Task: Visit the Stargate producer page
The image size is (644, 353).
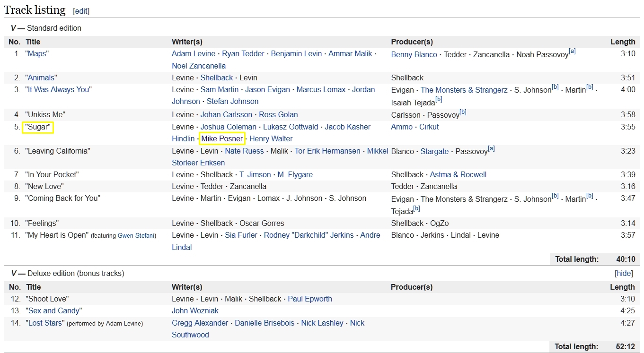Action: (434, 152)
